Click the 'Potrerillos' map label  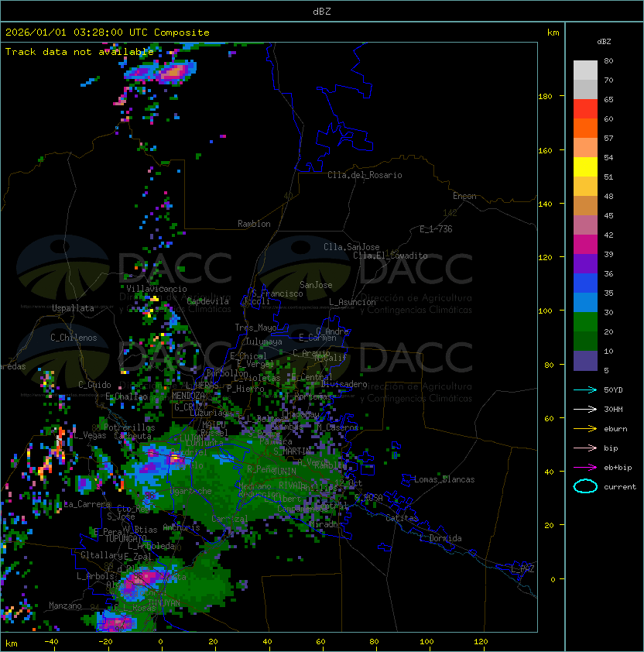[x=129, y=427]
